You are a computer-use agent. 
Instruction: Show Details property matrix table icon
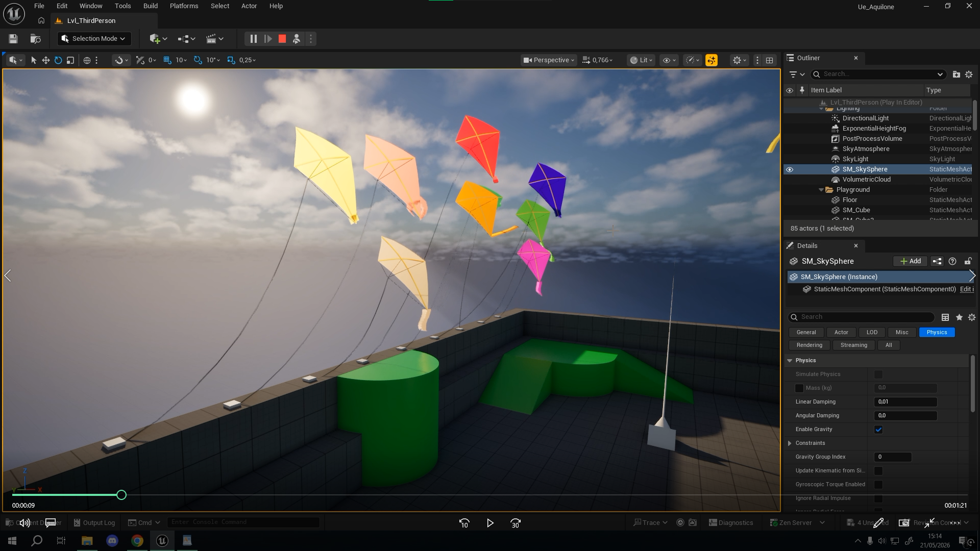click(945, 317)
